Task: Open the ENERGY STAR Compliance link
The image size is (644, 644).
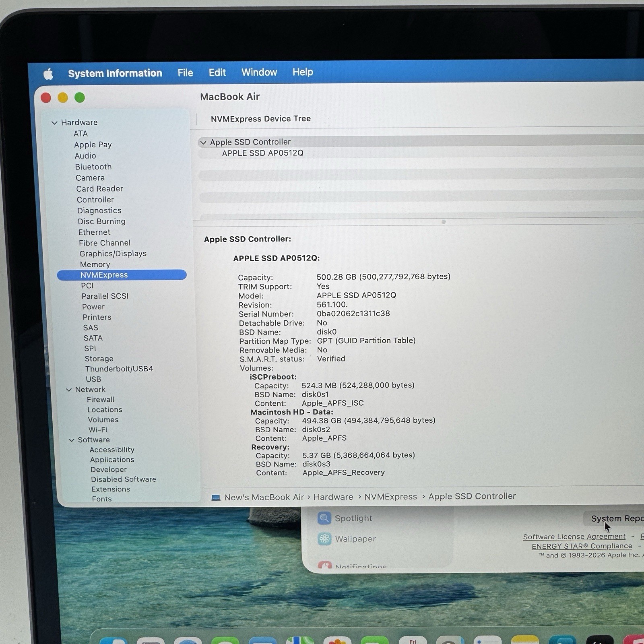Action: (x=582, y=546)
